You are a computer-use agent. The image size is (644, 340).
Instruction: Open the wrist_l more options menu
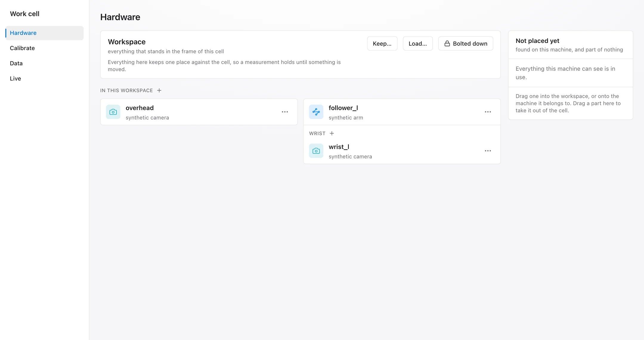488,151
